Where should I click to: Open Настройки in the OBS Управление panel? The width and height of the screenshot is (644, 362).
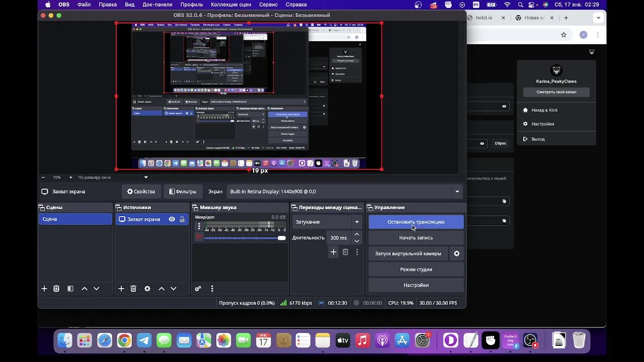(416, 285)
